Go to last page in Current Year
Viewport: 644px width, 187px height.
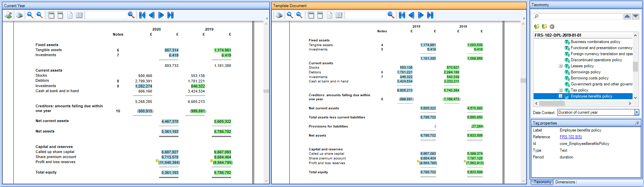click(170, 15)
